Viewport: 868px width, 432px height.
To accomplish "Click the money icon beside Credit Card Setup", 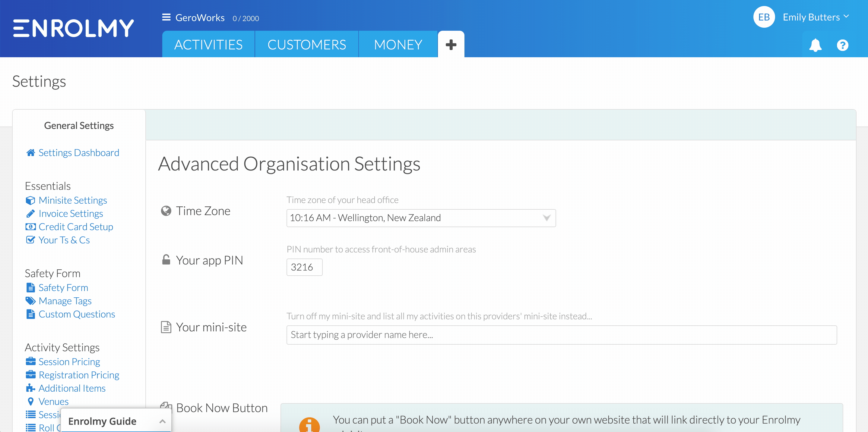I will point(30,227).
